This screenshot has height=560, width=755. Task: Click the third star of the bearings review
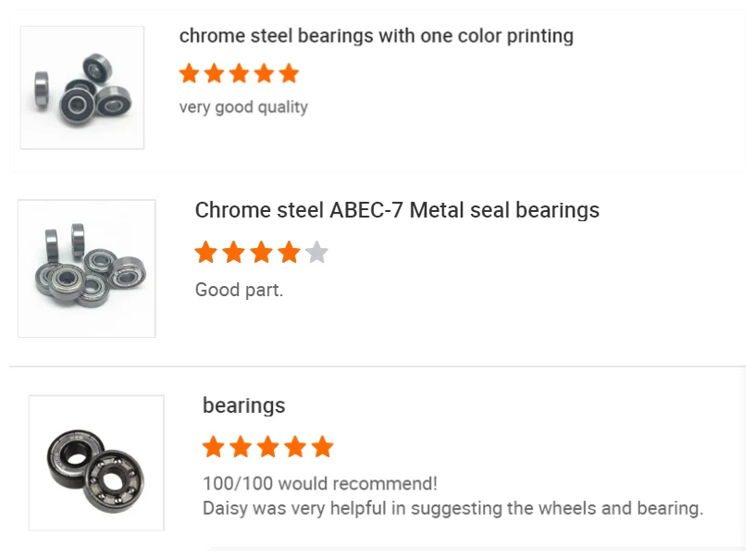tap(268, 448)
